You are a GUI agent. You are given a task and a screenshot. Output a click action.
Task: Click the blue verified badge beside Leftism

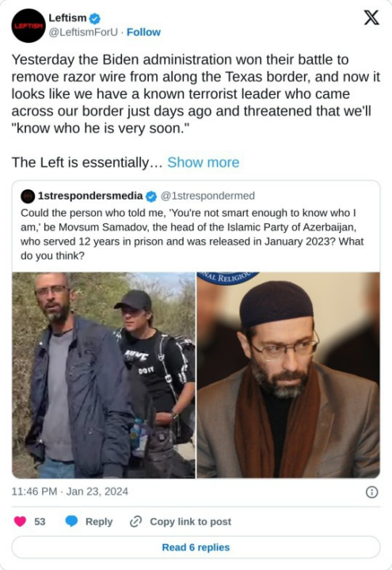pos(95,17)
